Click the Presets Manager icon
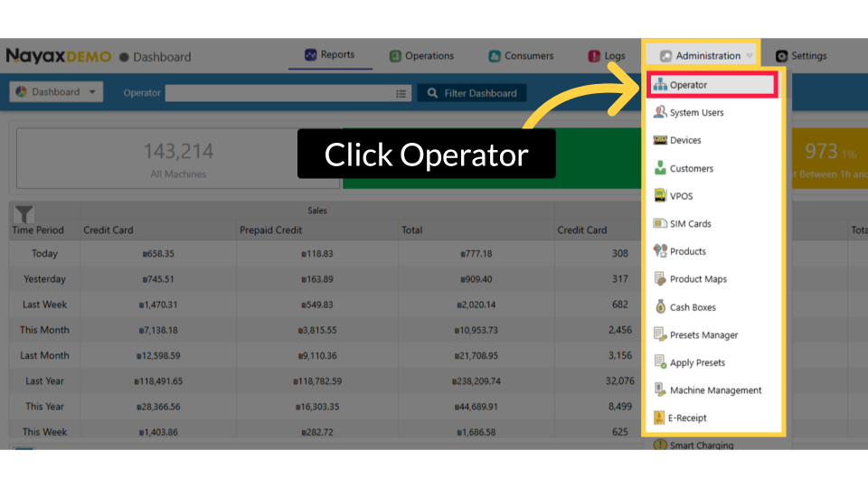The width and height of the screenshot is (868, 488). pos(660,334)
